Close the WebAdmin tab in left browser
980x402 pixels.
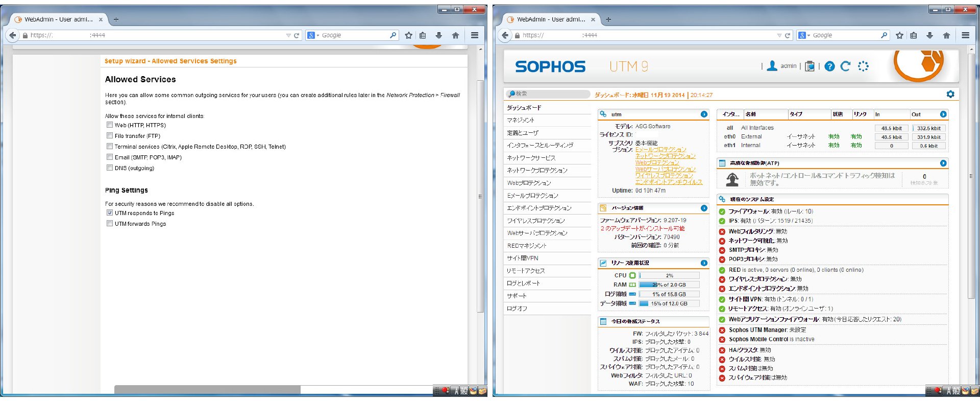tap(101, 19)
